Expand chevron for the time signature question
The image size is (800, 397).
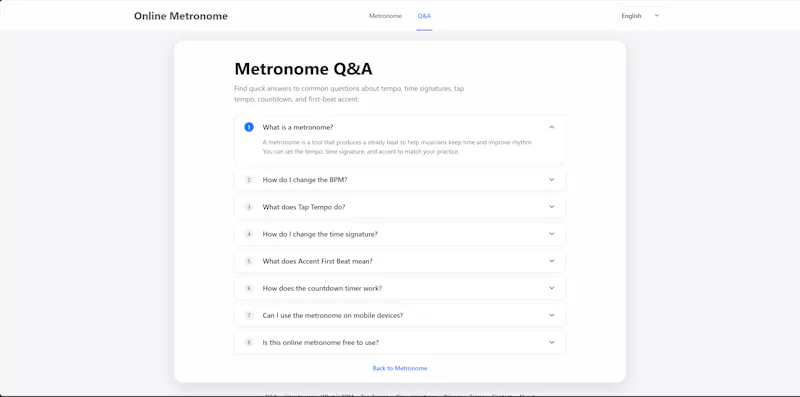pyautogui.click(x=552, y=234)
